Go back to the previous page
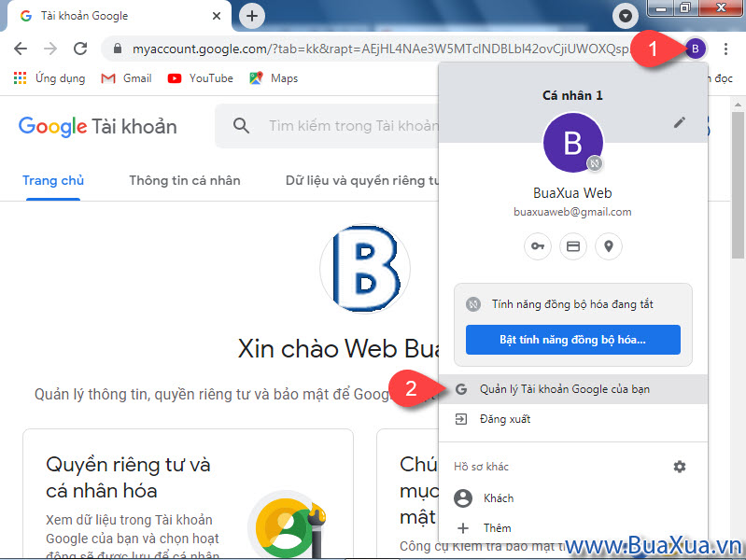 tap(21, 49)
